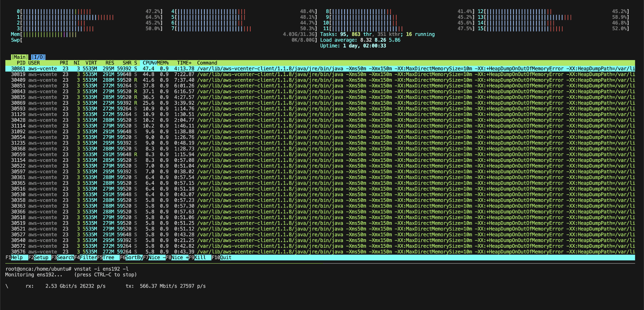Click the PRI column header

click(64, 63)
